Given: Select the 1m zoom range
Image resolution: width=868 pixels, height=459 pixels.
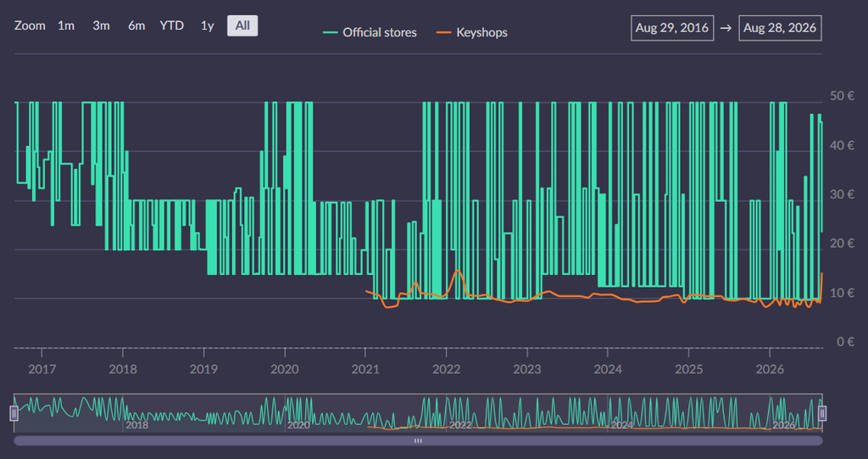Looking at the screenshot, I should click(66, 25).
